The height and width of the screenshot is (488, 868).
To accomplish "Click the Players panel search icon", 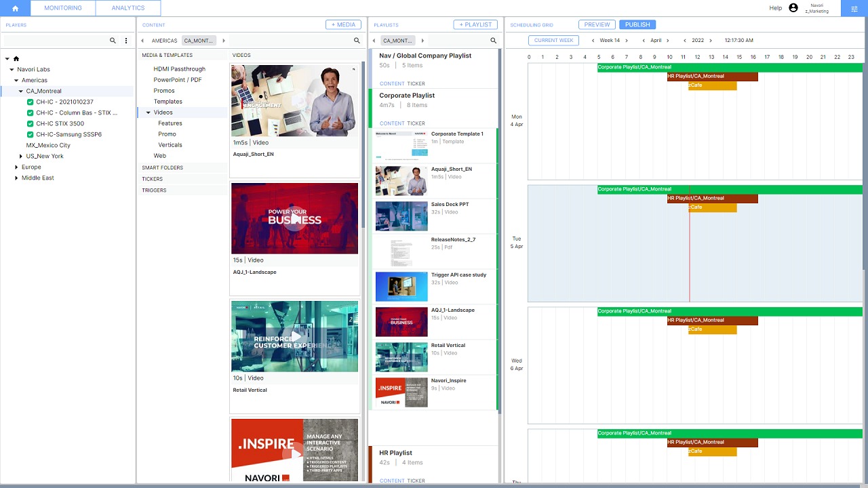I will pyautogui.click(x=113, y=41).
